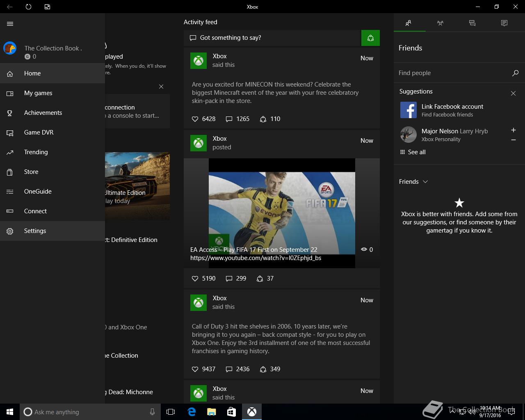Click the Find people magnifier icon
525x420 pixels.
[515, 73]
